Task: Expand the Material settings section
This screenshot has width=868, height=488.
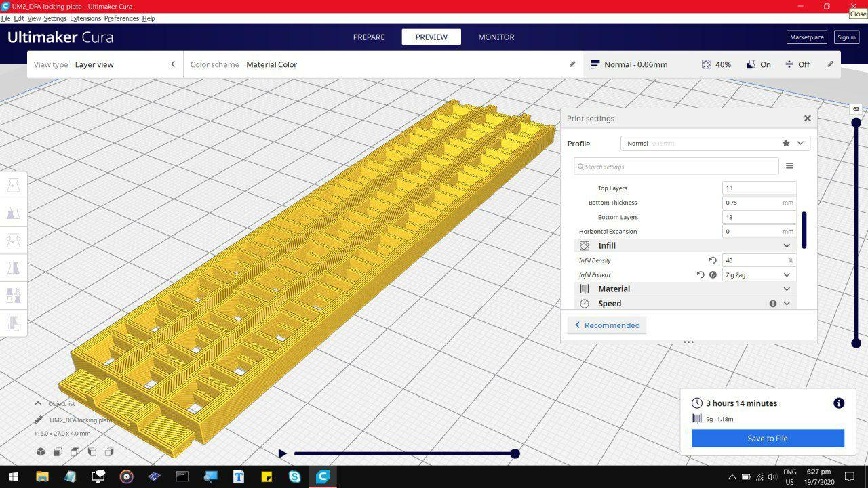Action: [x=685, y=289]
